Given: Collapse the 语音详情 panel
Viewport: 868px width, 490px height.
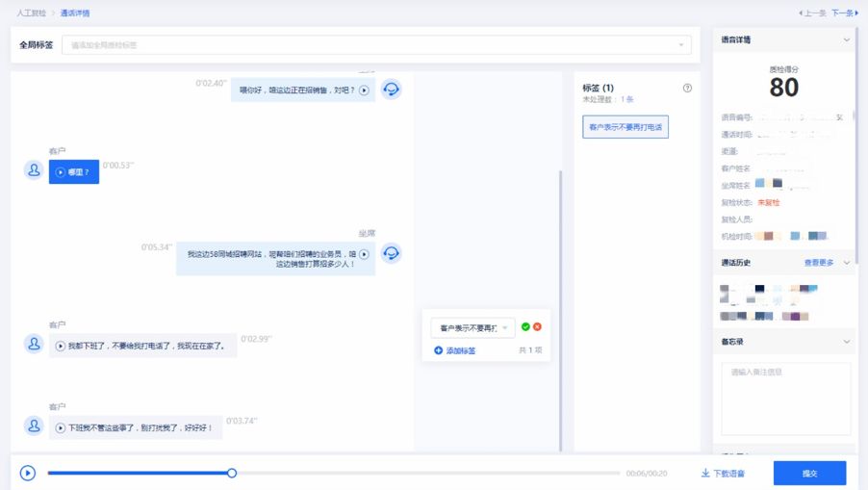Looking at the screenshot, I should pos(846,40).
